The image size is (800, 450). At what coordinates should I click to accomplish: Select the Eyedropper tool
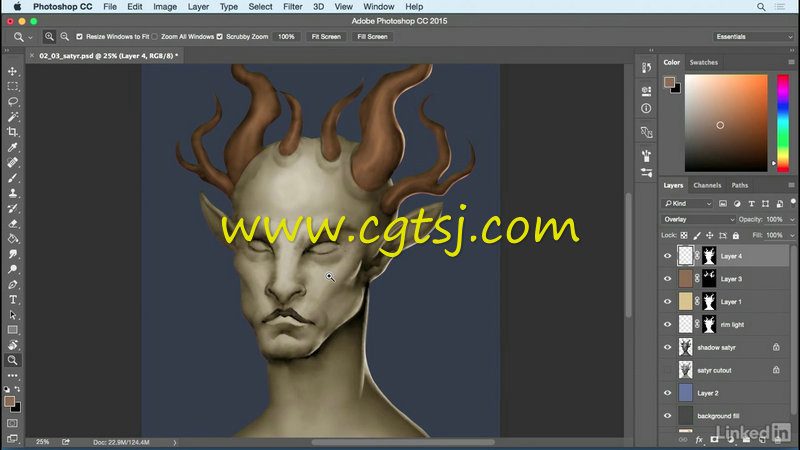13,147
